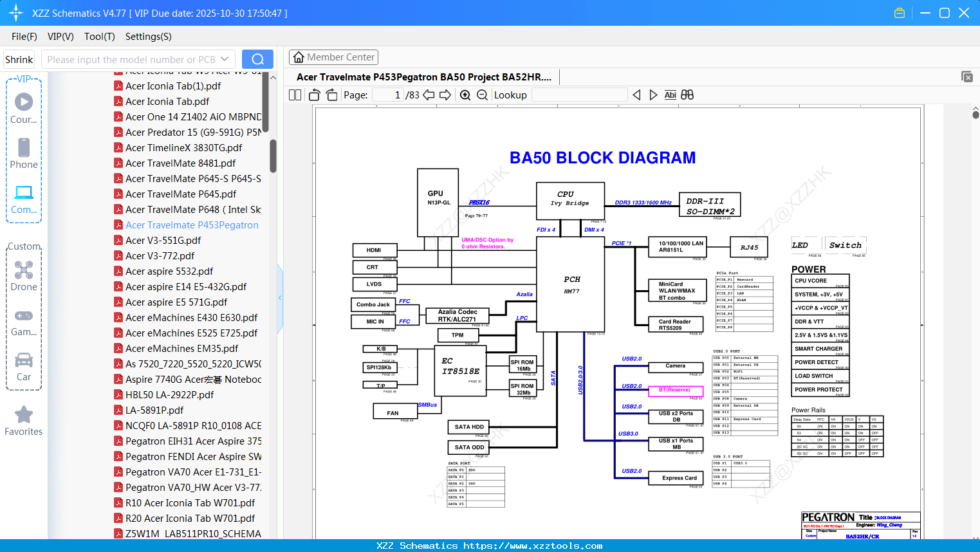Click the blue search button

coord(257,59)
